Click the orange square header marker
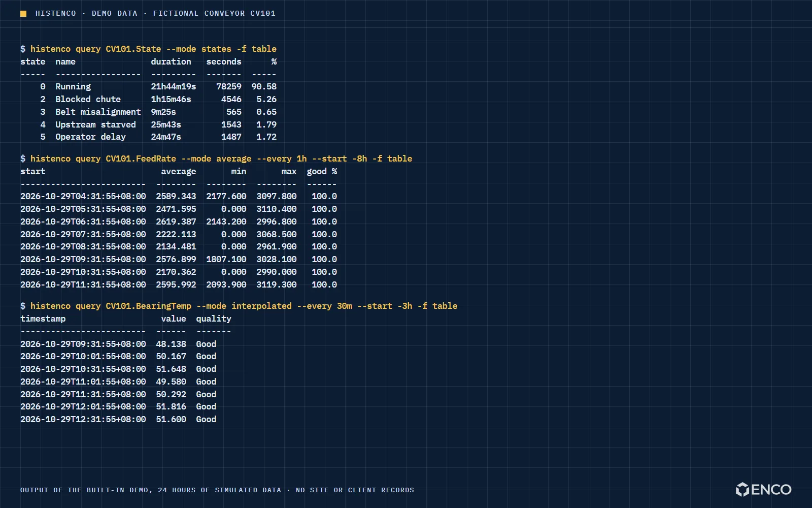 click(x=23, y=14)
